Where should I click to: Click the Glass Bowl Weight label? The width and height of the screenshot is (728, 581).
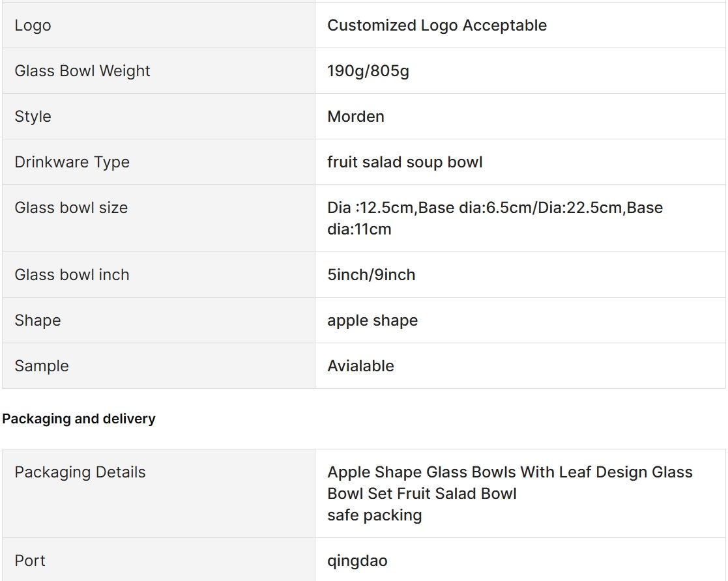pos(82,70)
